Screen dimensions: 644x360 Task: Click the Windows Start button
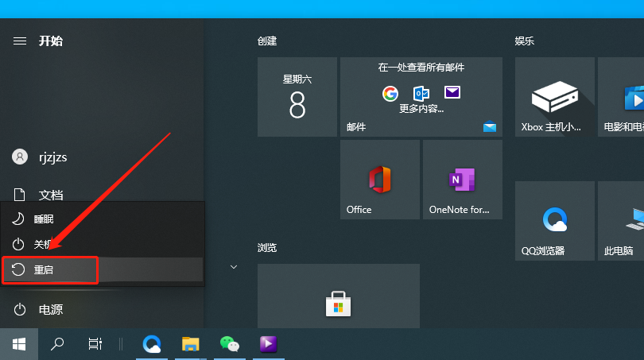19,344
